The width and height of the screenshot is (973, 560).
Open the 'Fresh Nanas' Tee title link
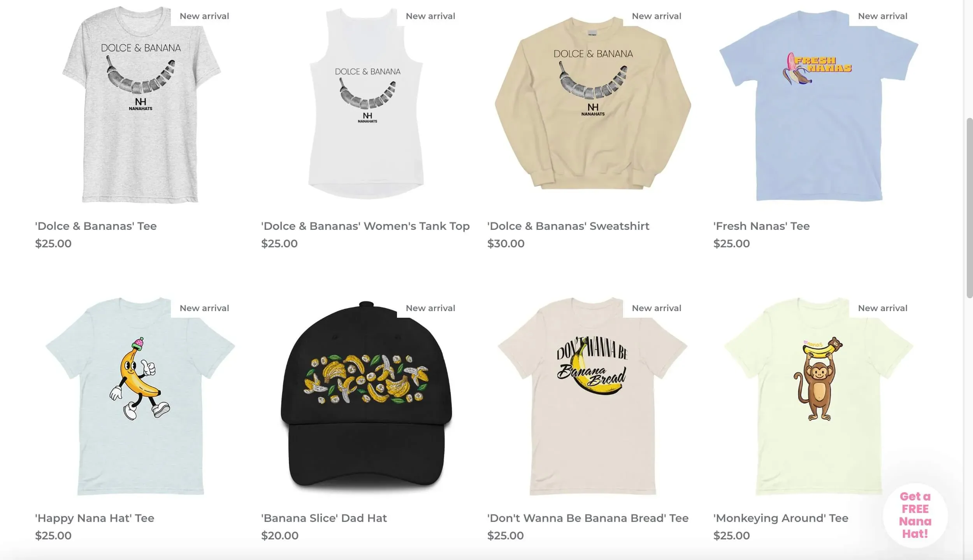762,226
